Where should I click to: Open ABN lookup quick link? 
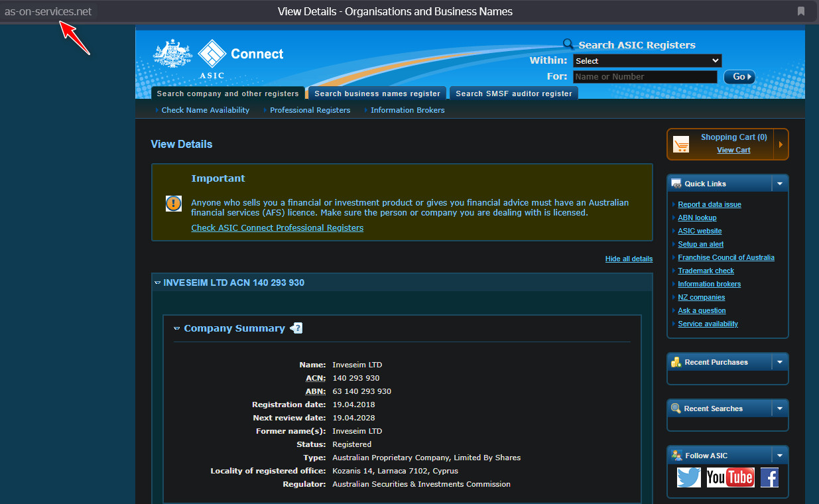click(697, 218)
